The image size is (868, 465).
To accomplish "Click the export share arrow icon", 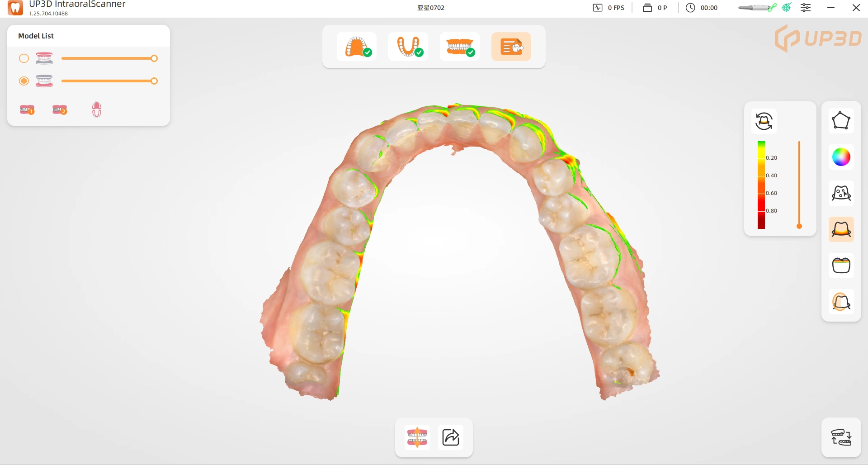I will point(451,437).
